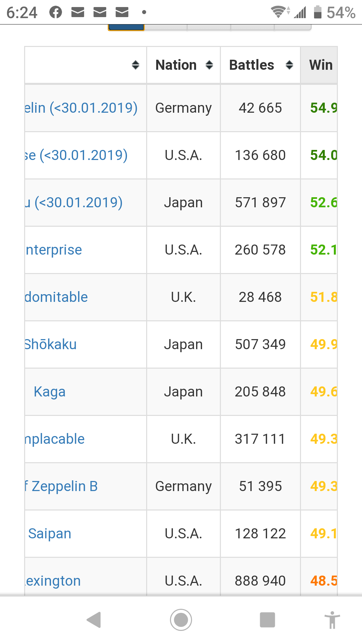
Task: Open the Shōkaku ship link
Action: 51,344
